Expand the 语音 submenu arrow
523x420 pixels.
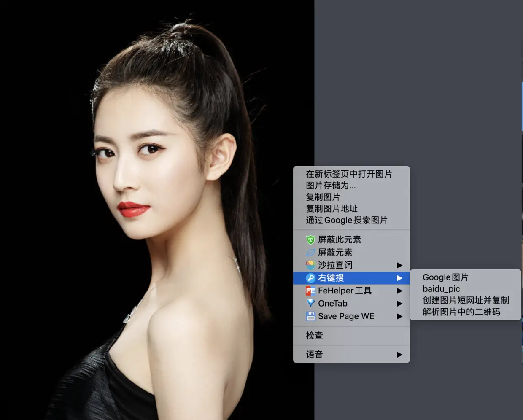click(399, 355)
